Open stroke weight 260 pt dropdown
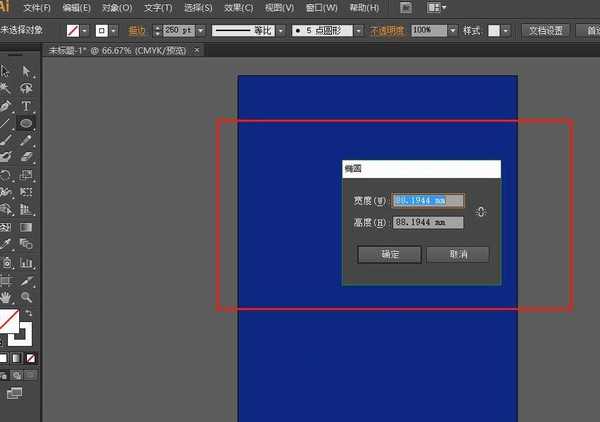 click(x=201, y=31)
